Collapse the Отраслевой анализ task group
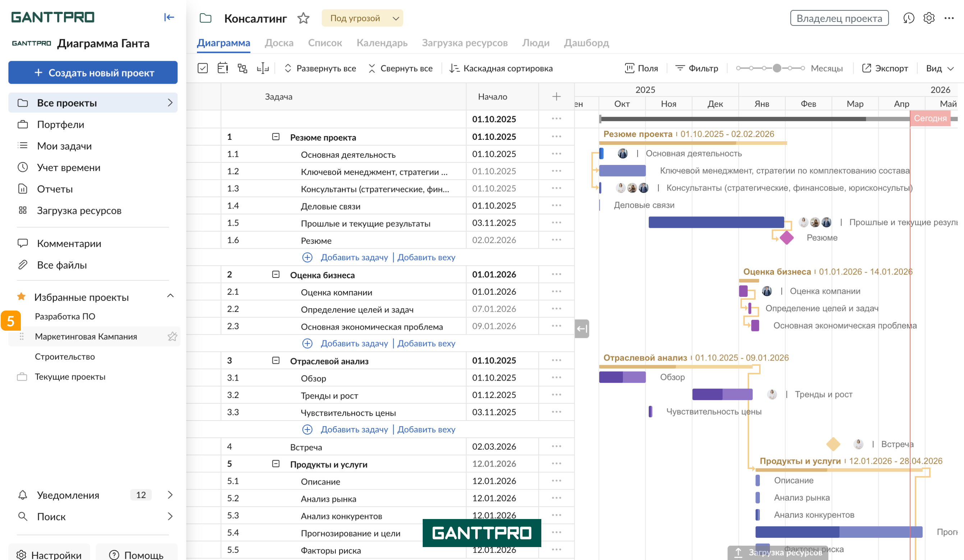The image size is (964, 560). 276,361
